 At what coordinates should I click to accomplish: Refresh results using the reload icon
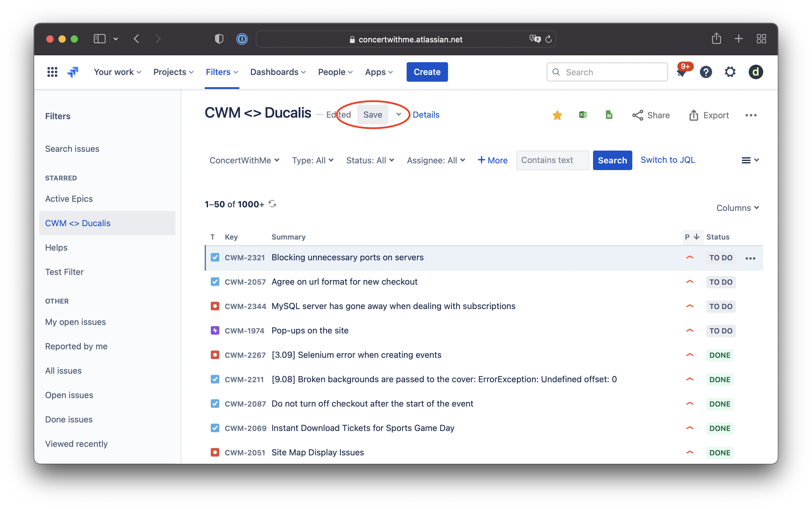[272, 204]
